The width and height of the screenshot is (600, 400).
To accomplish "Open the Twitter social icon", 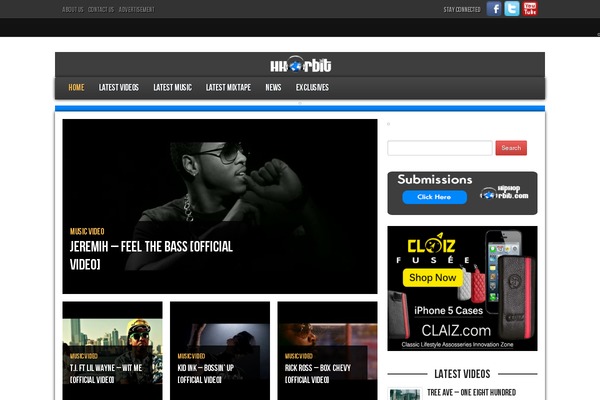I will point(512,8).
